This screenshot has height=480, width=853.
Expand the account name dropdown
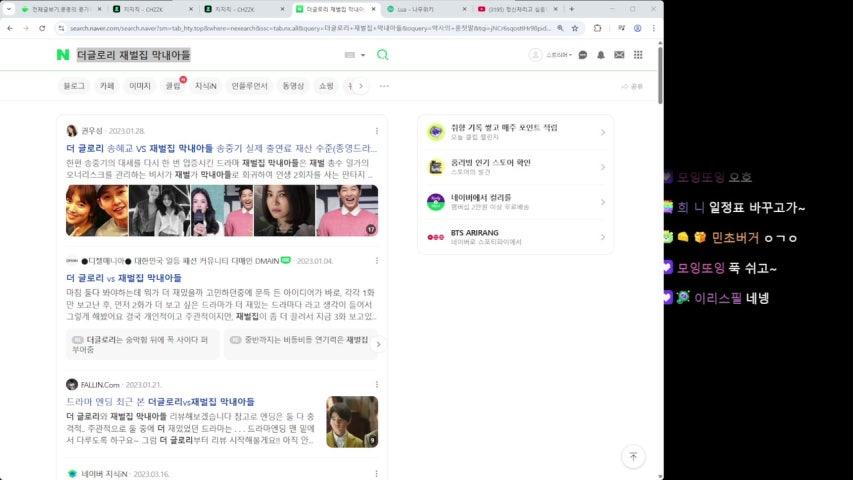559,55
